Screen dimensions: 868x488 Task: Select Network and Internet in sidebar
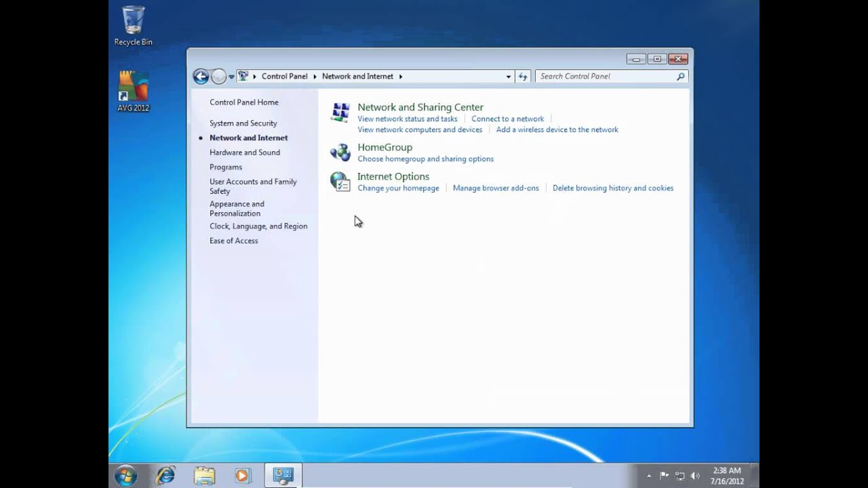249,138
